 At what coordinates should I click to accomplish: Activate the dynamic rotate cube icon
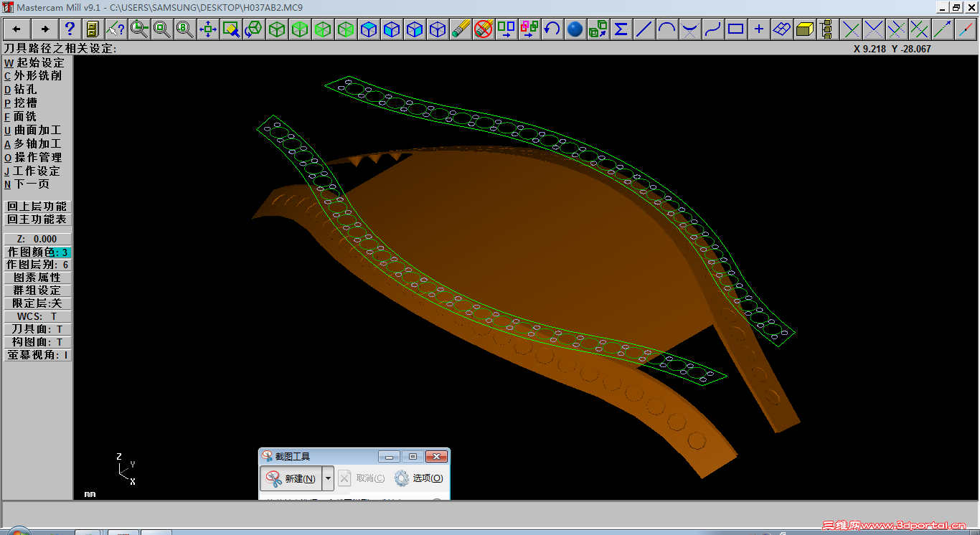(x=253, y=29)
